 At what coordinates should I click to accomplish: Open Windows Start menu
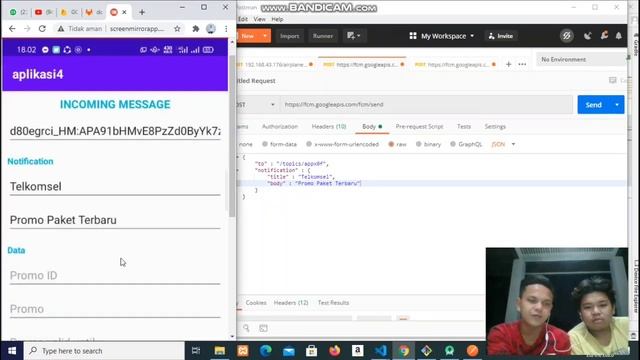coord(12,351)
